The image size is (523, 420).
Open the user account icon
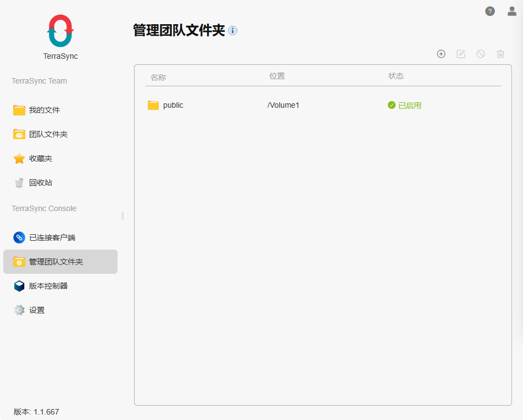point(511,12)
